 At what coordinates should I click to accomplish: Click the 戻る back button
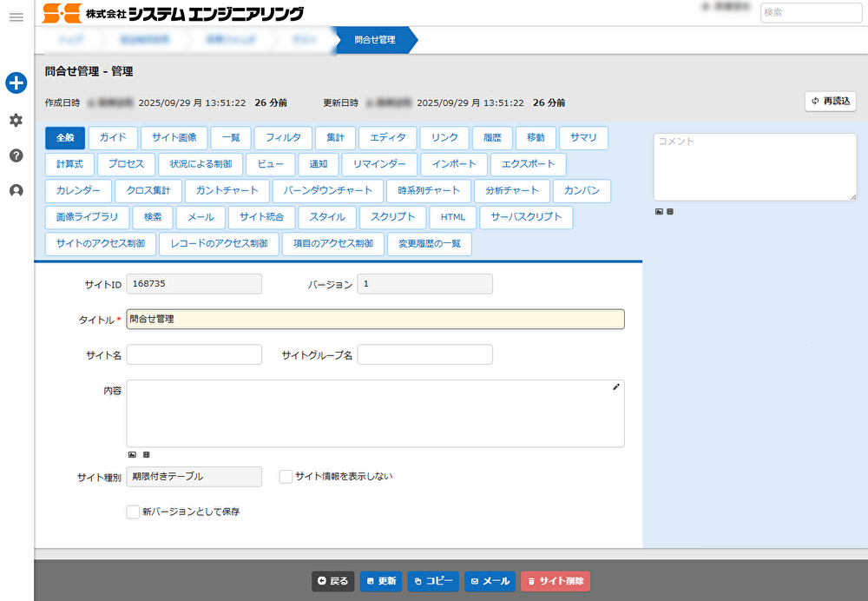(333, 581)
